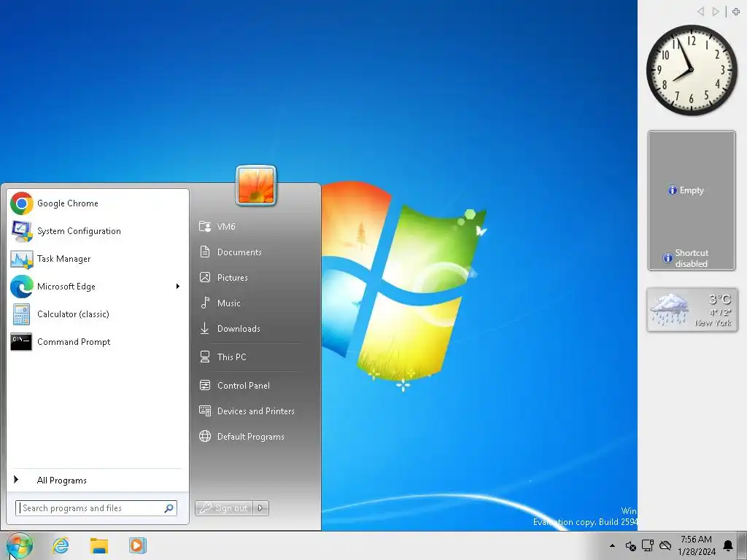Open Calculator (classic)
747x560 pixels.
[98, 314]
